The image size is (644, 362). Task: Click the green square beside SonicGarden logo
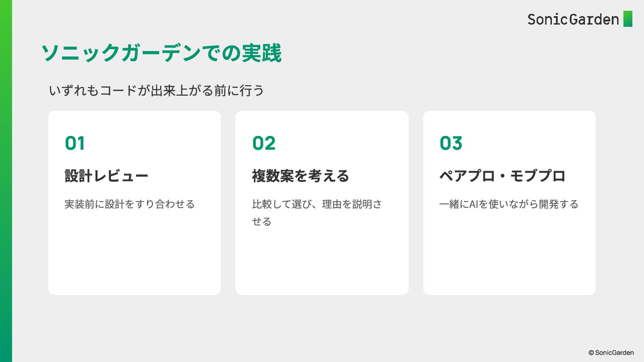pyautogui.click(x=628, y=19)
